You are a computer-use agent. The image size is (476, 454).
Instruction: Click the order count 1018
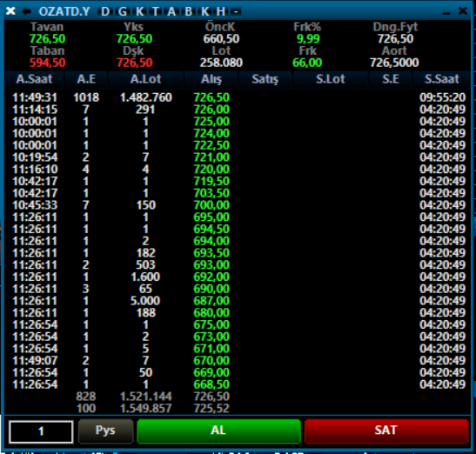click(86, 97)
